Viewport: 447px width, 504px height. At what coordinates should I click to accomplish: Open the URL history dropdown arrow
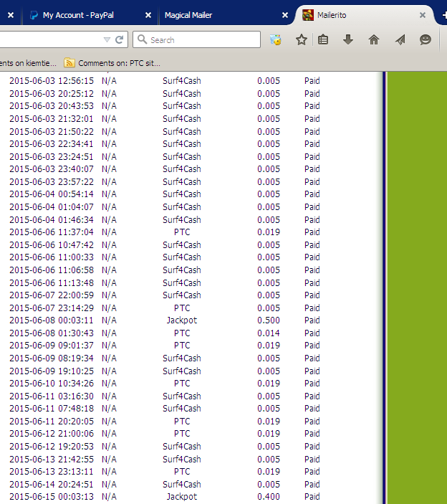tap(107, 40)
